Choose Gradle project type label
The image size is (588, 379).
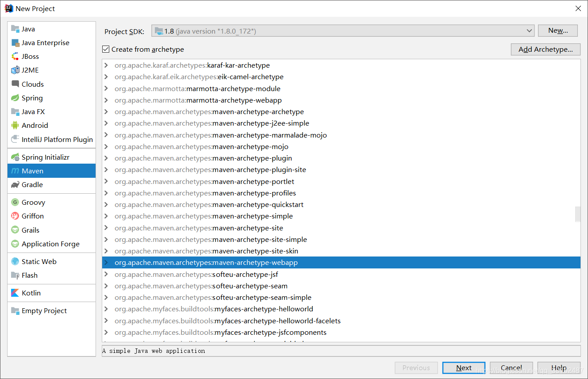pos(32,184)
